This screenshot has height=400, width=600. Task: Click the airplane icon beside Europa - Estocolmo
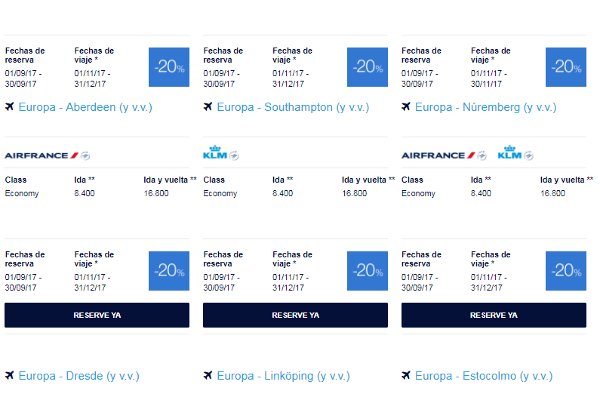(406, 376)
